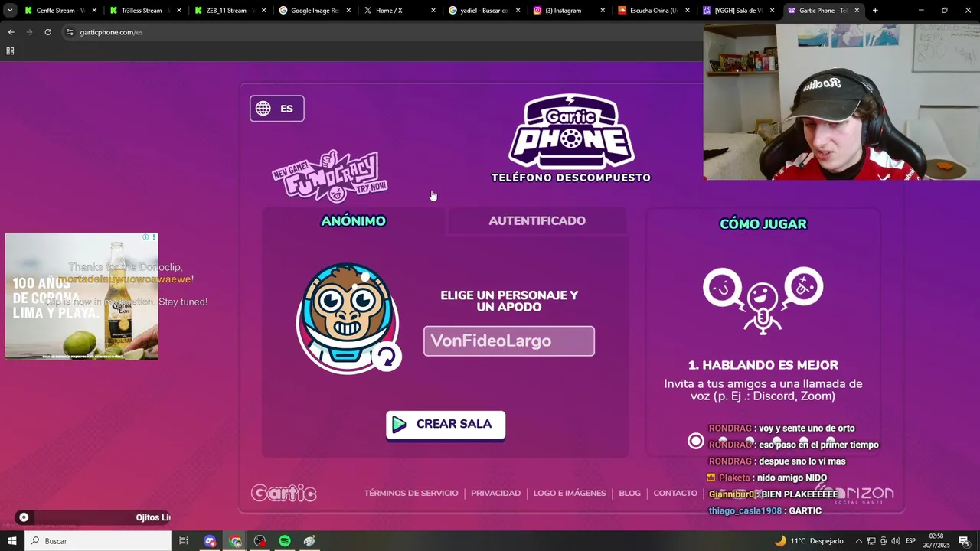980x551 pixels.
Task: Switch to the AUTENTIFICADO tab
Action: (537, 221)
